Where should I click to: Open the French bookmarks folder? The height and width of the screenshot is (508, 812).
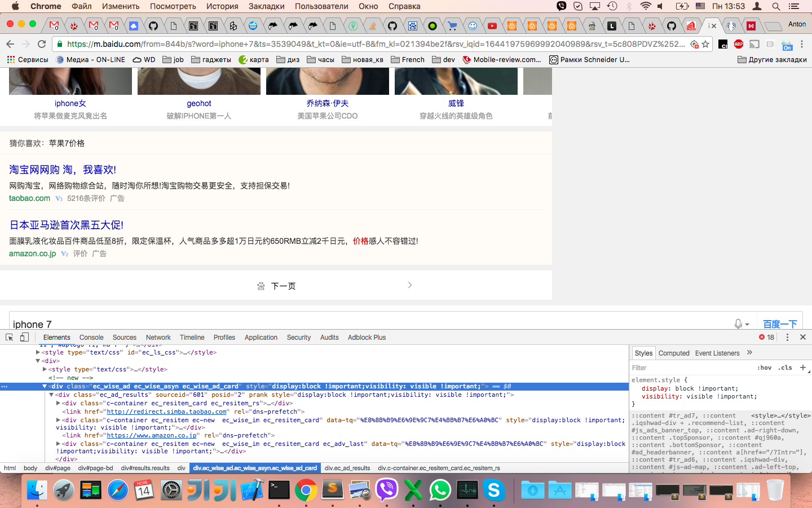[x=408, y=59]
